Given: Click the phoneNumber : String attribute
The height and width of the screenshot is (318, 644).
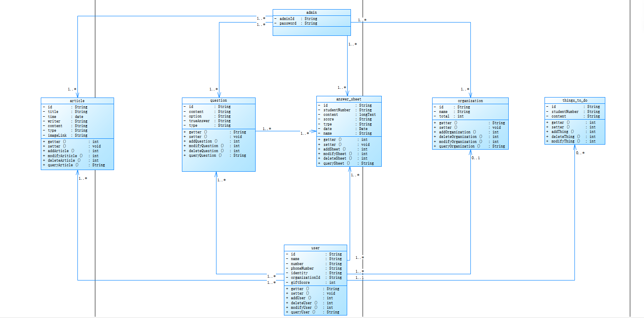Looking at the screenshot, I should point(314,268).
